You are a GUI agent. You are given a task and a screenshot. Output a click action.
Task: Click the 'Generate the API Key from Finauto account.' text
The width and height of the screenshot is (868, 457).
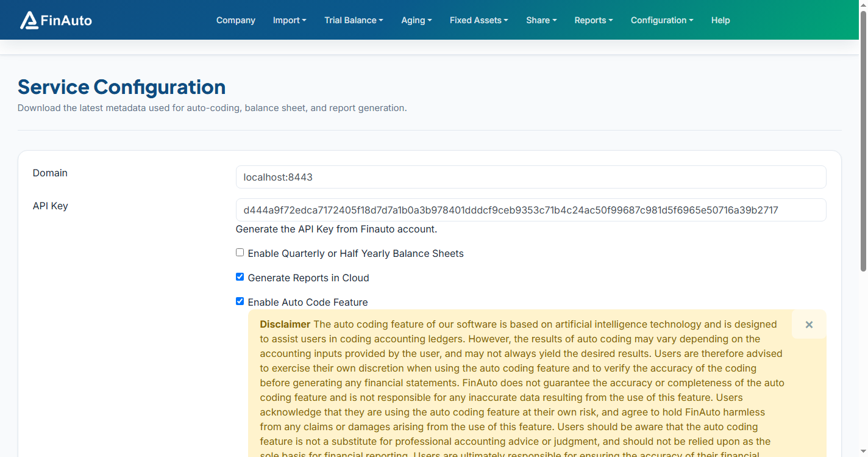pyautogui.click(x=336, y=229)
